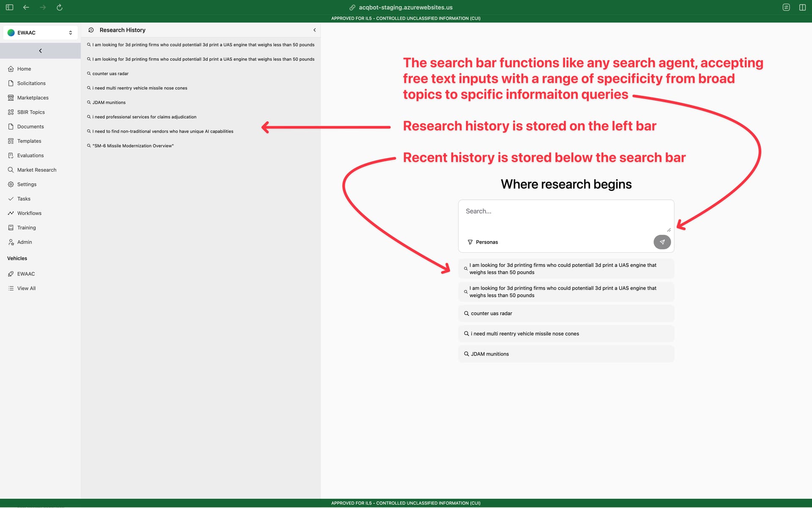Click the SBIR Topics grid icon
Viewport: 812px width, 508px height.
click(11, 112)
